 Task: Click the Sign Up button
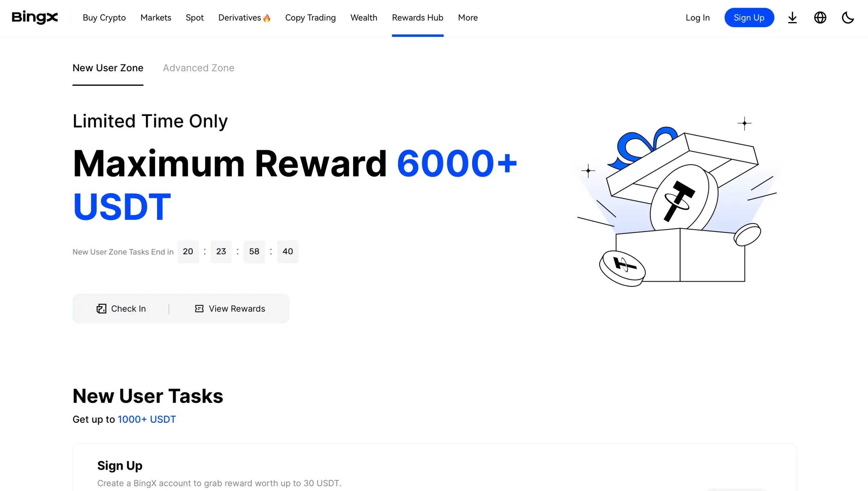point(749,17)
